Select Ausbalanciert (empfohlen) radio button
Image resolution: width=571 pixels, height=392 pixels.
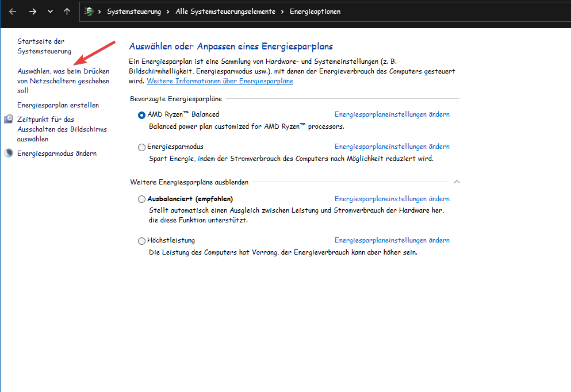coord(141,199)
